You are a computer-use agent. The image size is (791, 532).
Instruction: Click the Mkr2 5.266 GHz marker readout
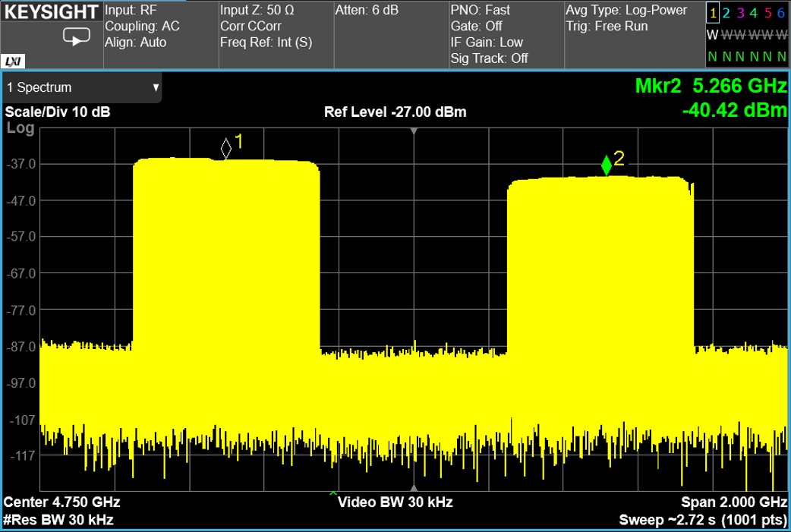tap(710, 87)
